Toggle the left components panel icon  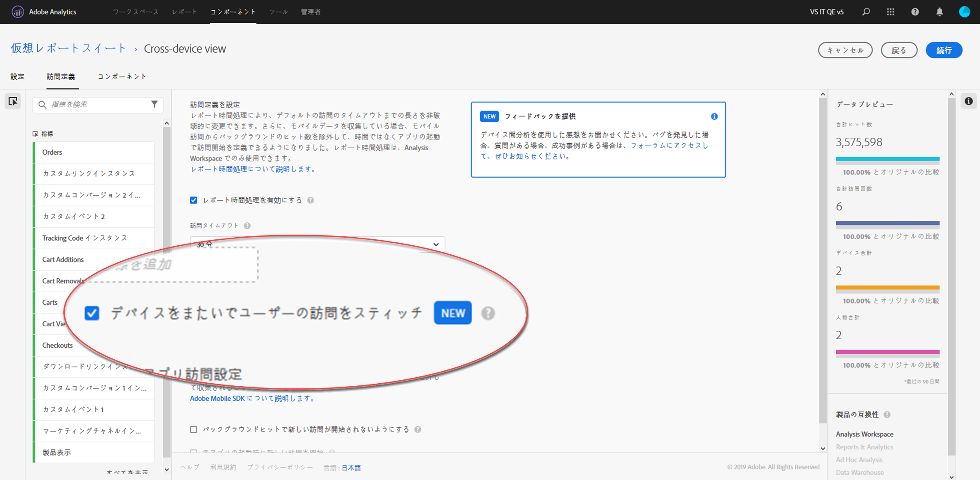pos(13,101)
